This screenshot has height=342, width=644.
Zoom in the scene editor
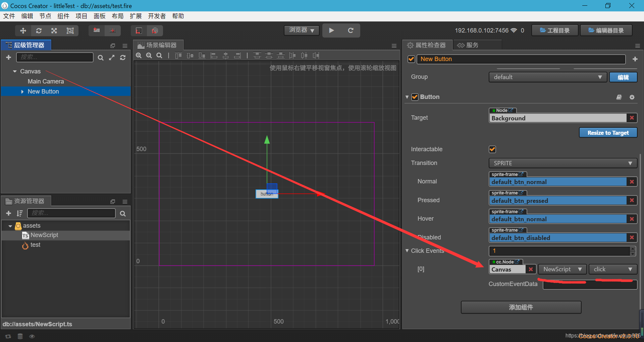(x=139, y=55)
